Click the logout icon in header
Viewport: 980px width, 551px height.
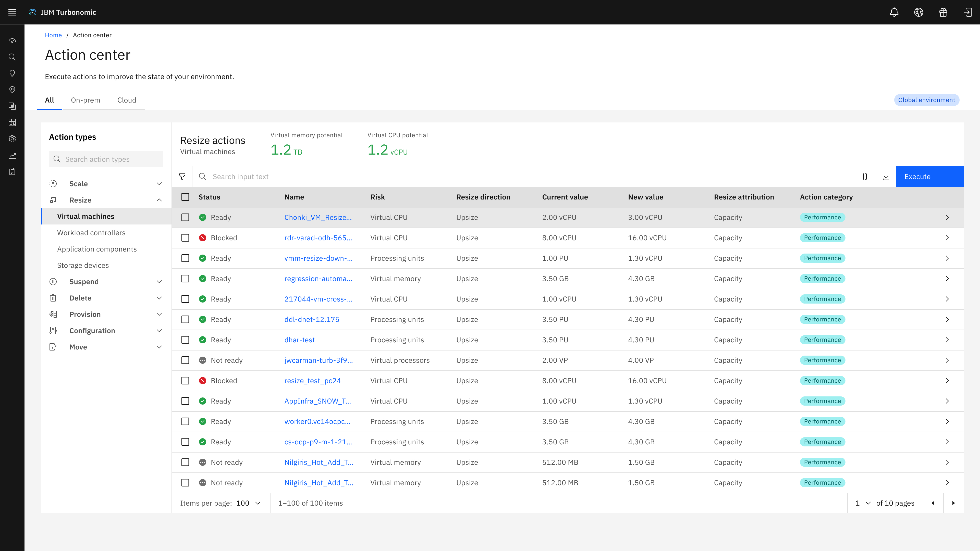coord(967,12)
